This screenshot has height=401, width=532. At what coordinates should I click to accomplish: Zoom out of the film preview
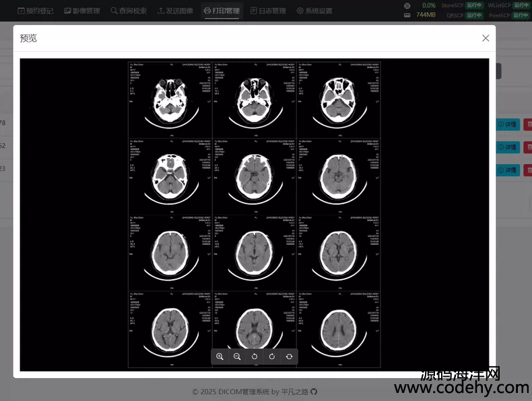pyautogui.click(x=237, y=357)
